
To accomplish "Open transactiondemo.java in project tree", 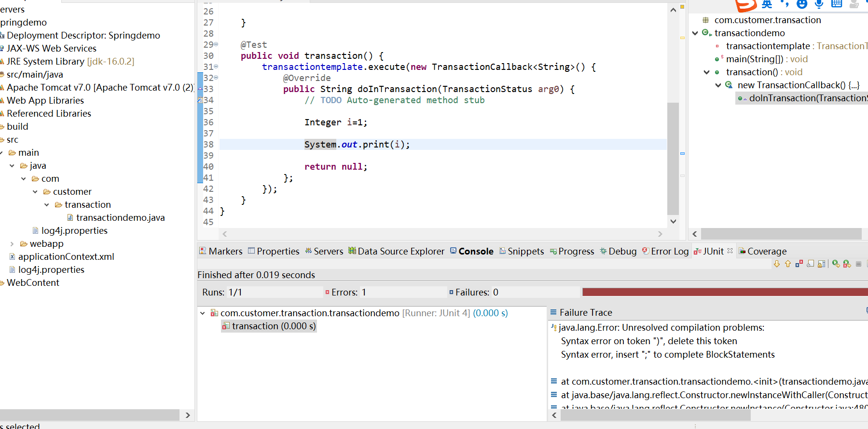I will pos(120,218).
